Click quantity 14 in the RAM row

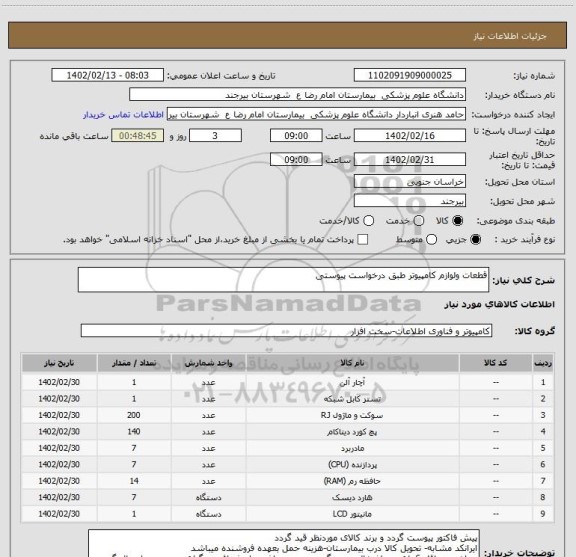coord(134,481)
